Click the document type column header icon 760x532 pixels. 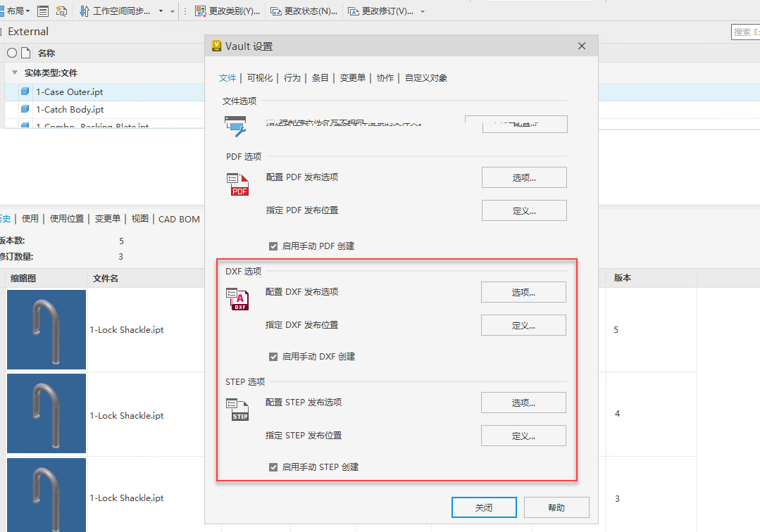point(25,53)
